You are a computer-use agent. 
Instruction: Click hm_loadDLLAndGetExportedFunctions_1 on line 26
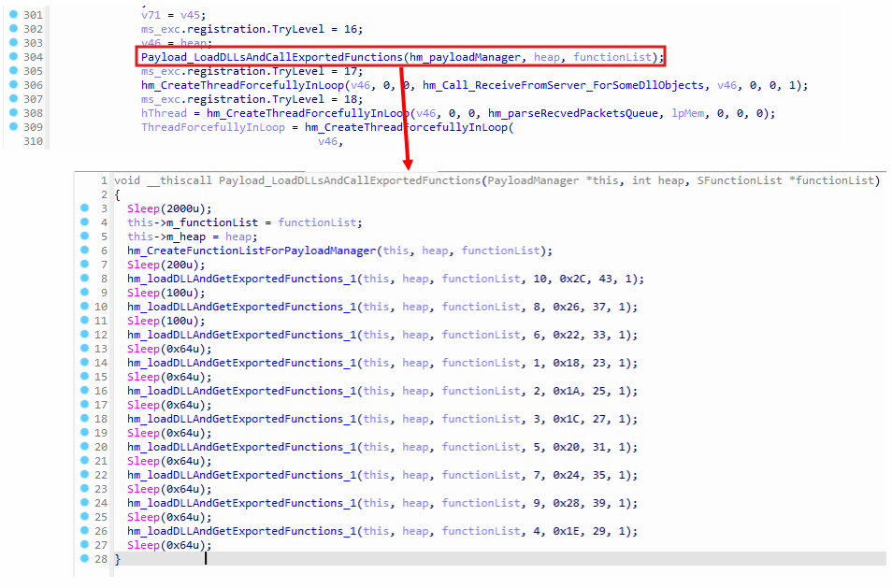(242, 531)
